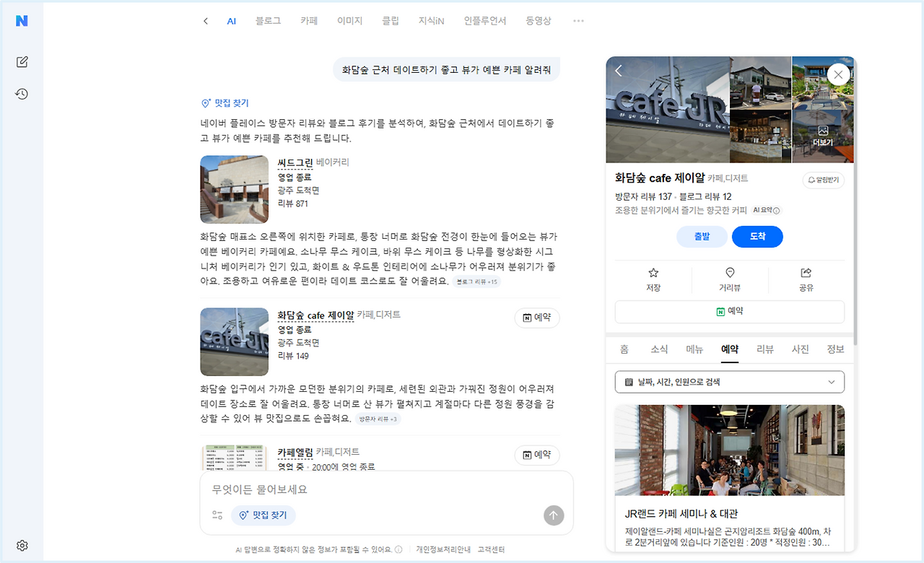The height and width of the screenshot is (563, 924).
Task: Reserve 카페엘림 from the result list
Action: (537, 455)
